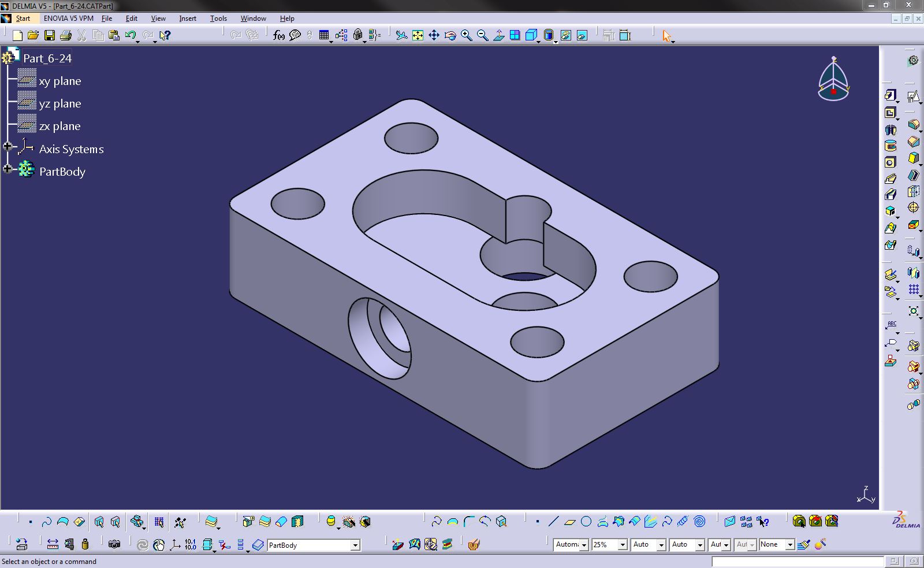Click the What's This help pointer icon
Viewport: 924px width, 568px height.
click(165, 35)
